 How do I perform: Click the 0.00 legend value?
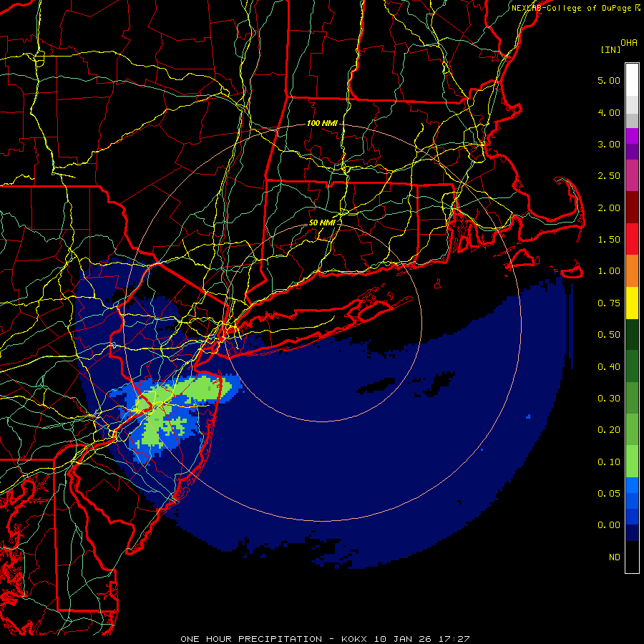click(609, 525)
